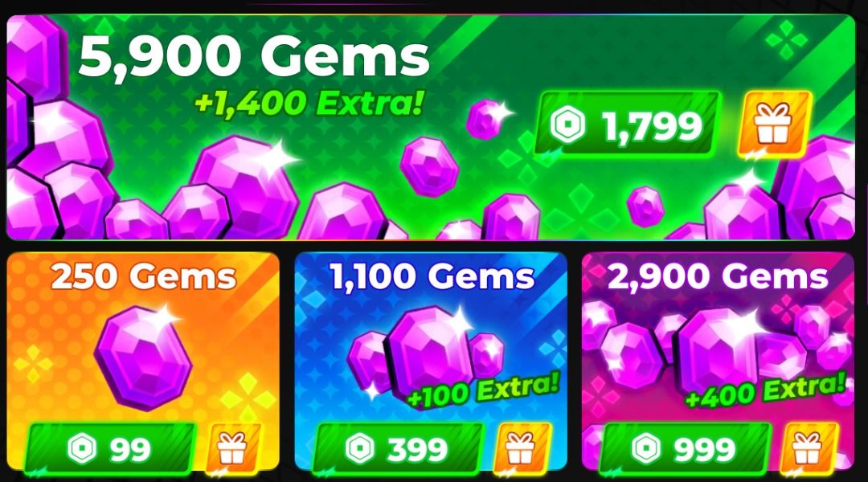The image size is (868, 482).
Task: Select the 2,900 Gems card title
Action: pos(718,276)
